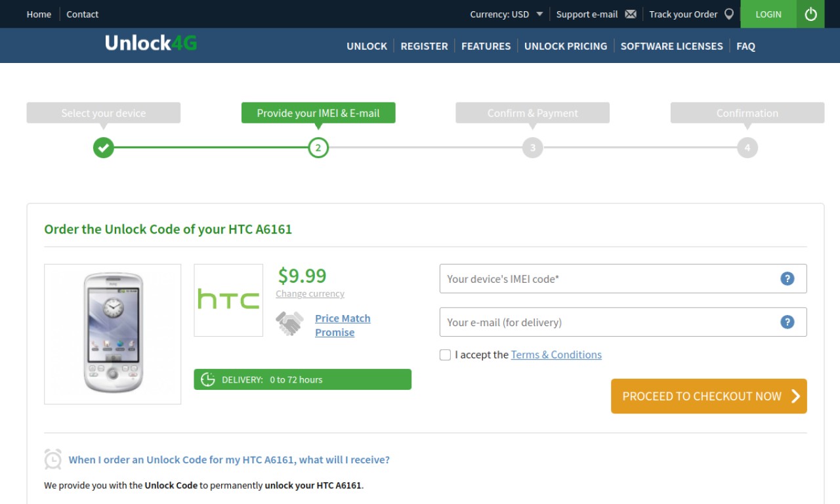Screen dimensions: 840x504
Task: Click the Confirmation step label
Action: click(747, 113)
